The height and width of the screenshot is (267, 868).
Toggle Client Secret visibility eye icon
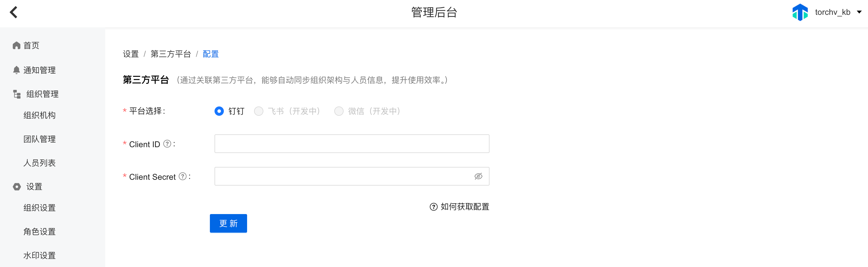(x=478, y=176)
